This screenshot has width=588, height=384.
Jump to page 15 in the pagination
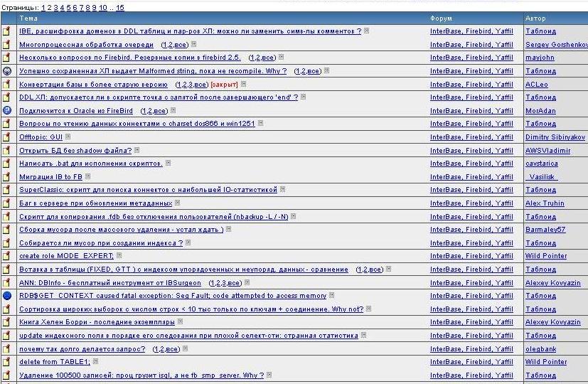pyautogui.click(x=120, y=7)
